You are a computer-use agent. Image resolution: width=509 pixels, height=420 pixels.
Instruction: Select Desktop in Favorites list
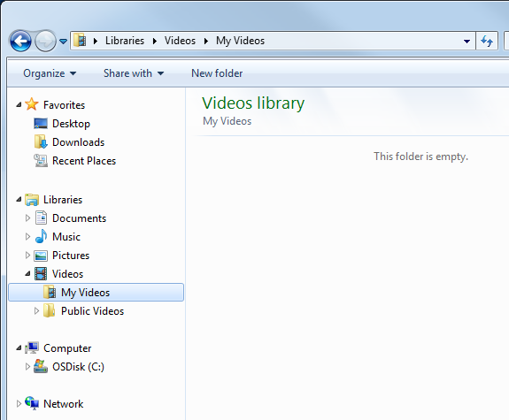[71, 124]
